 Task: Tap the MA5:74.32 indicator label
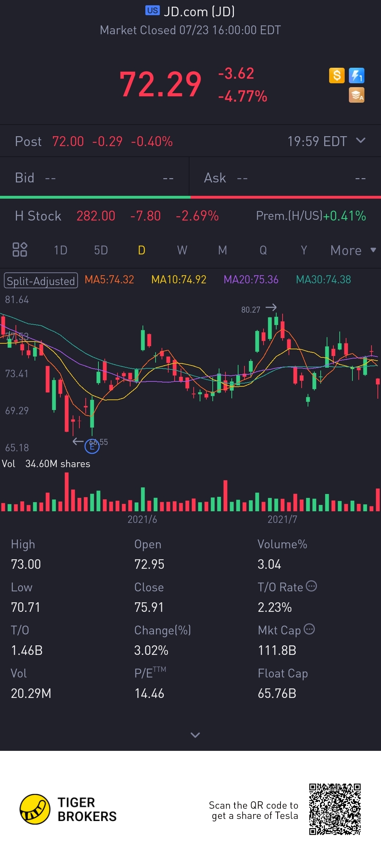coord(109,279)
